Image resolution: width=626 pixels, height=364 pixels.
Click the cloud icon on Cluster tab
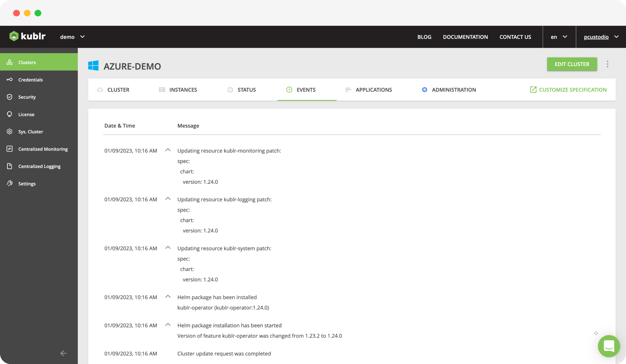click(x=100, y=90)
